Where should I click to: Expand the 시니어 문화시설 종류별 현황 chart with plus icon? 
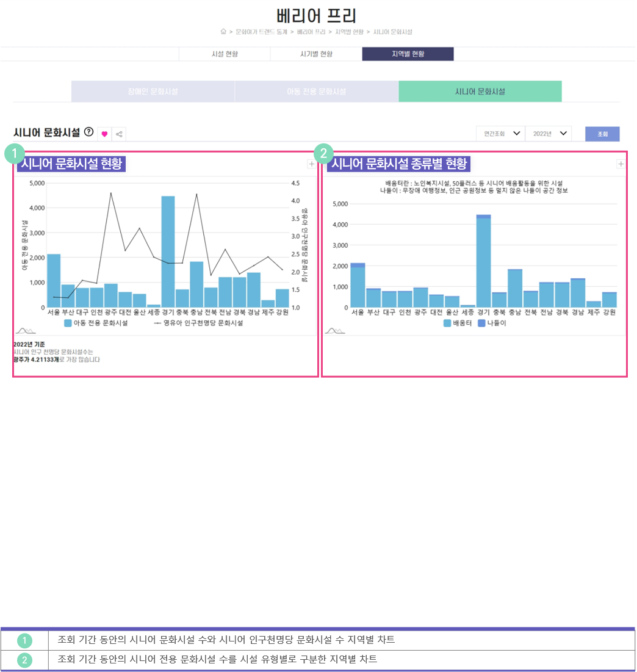coord(621,164)
